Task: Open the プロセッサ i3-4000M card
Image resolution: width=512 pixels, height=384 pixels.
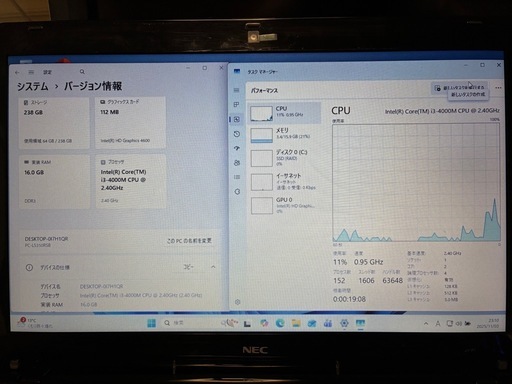Action: pos(130,181)
